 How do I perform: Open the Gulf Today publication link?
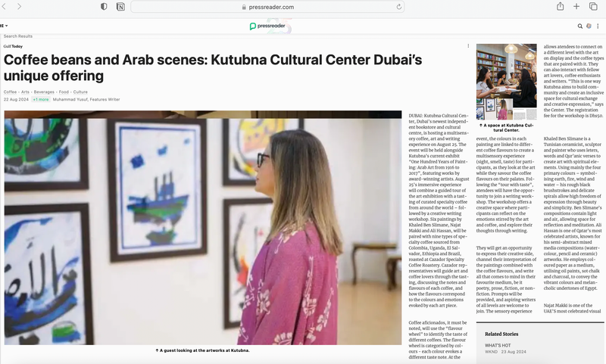pyautogui.click(x=13, y=46)
